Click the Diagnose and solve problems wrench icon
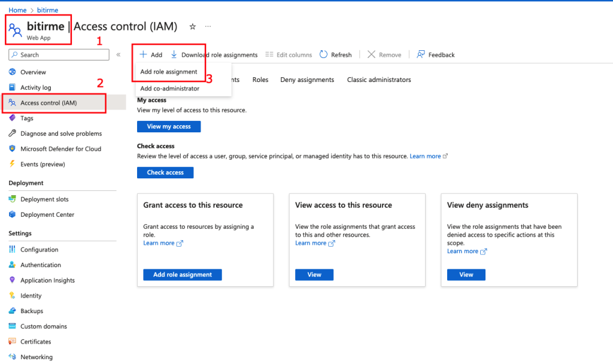The height and width of the screenshot is (364, 613). click(x=13, y=134)
